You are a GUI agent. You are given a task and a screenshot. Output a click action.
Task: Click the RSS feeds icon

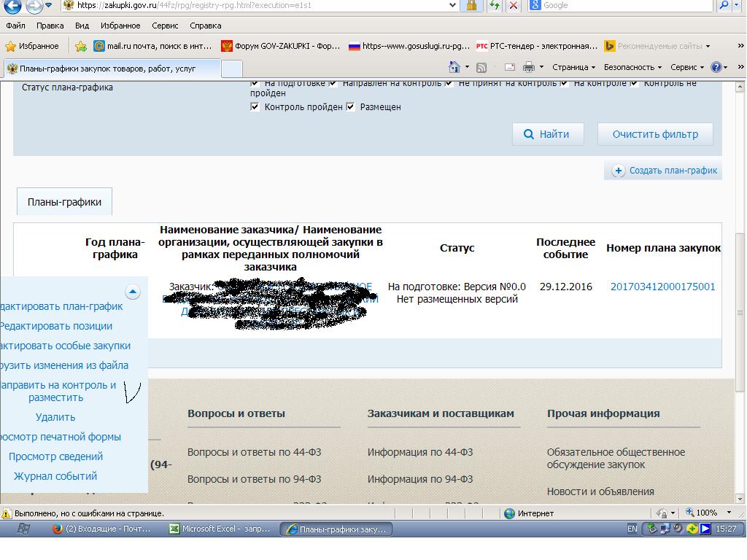pyautogui.click(x=481, y=67)
